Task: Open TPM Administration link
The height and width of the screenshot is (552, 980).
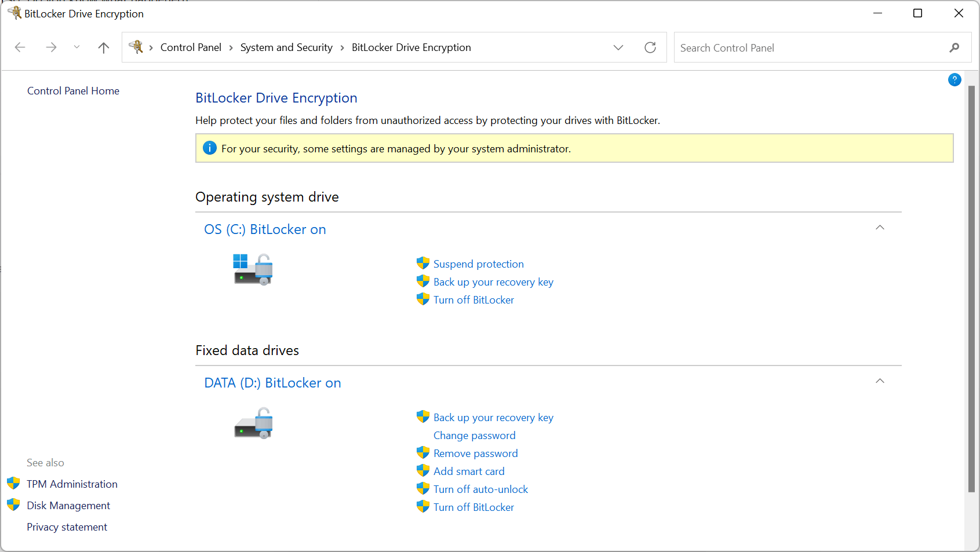Action: (72, 484)
